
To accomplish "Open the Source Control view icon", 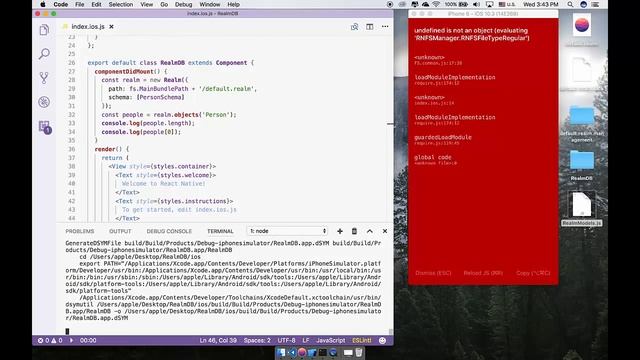I will (x=44, y=78).
